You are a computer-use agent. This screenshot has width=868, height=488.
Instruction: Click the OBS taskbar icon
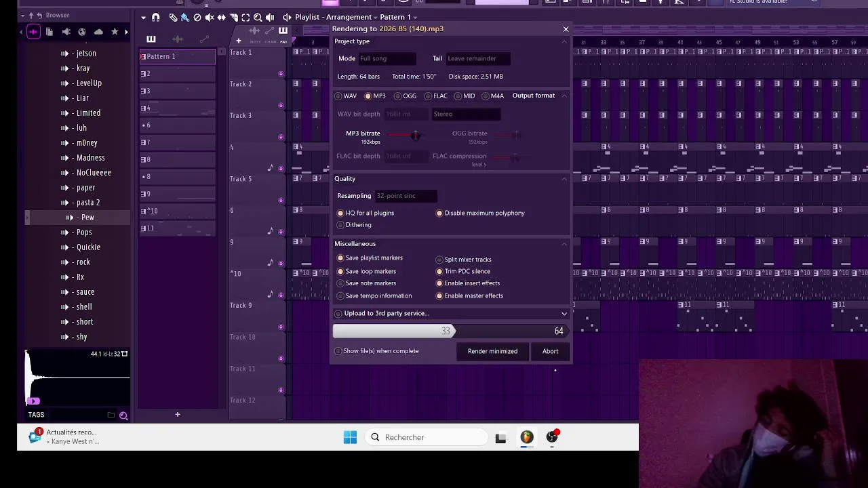coord(552,437)
